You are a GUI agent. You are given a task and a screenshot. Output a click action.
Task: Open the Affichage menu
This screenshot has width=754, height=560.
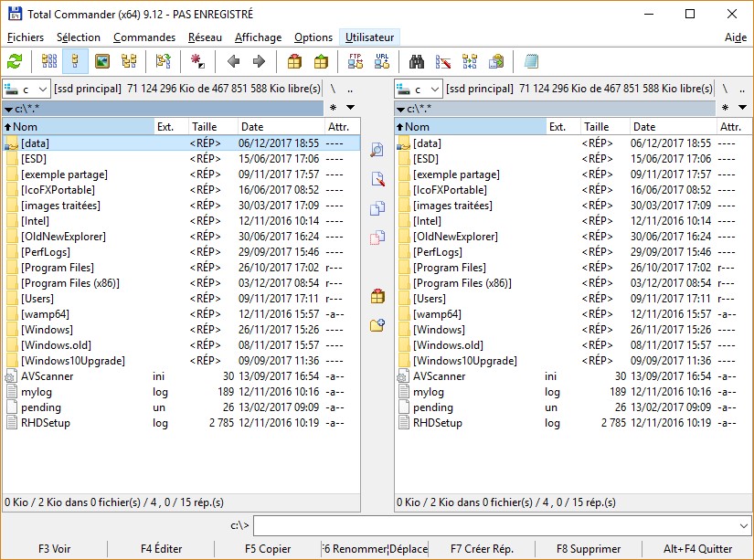[257, 37]
